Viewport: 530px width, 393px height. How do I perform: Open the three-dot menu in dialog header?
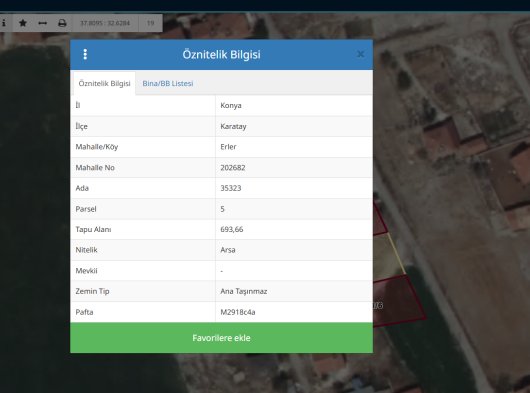[85, 54]
